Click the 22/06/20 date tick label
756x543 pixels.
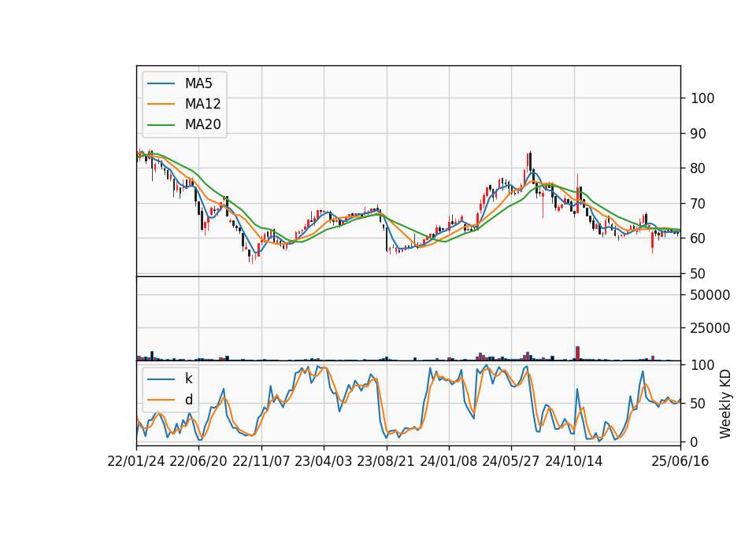coord(198,461)
